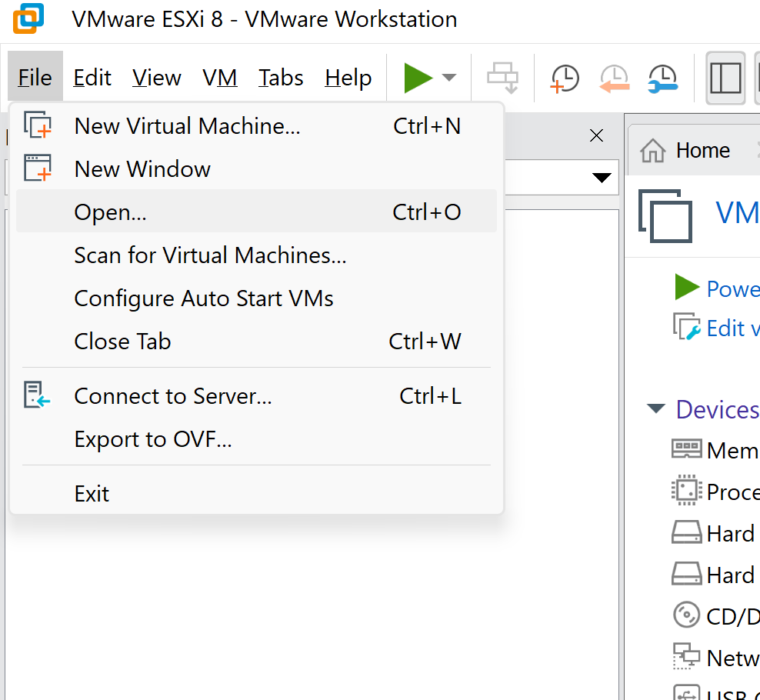Click Connect to Server menu item
Screen dimensions: 760x700
(x=173, y=396)
